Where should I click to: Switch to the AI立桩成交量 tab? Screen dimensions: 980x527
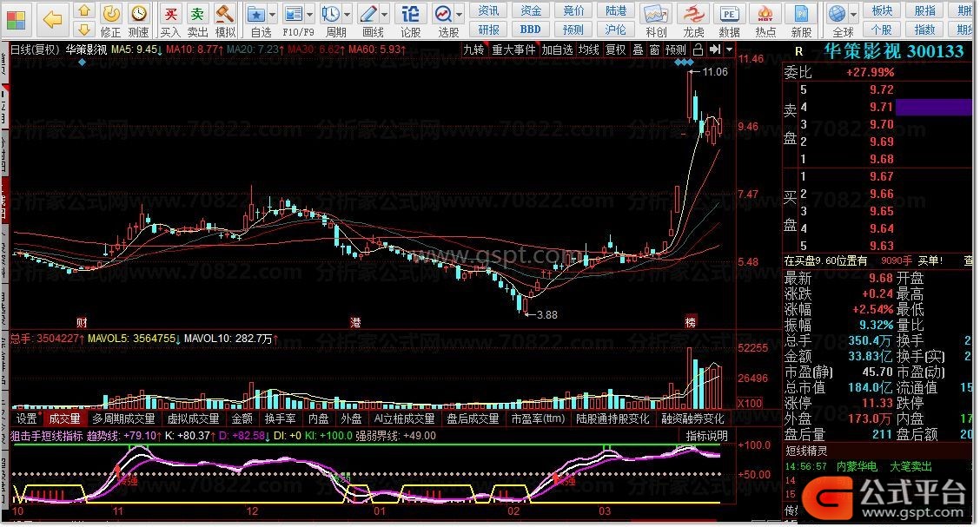[x=404, y=418]
